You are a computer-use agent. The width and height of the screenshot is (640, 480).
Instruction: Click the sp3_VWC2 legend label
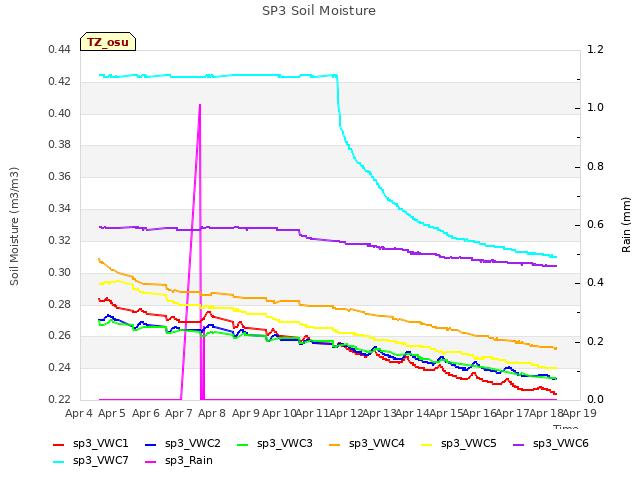(193, 443)
